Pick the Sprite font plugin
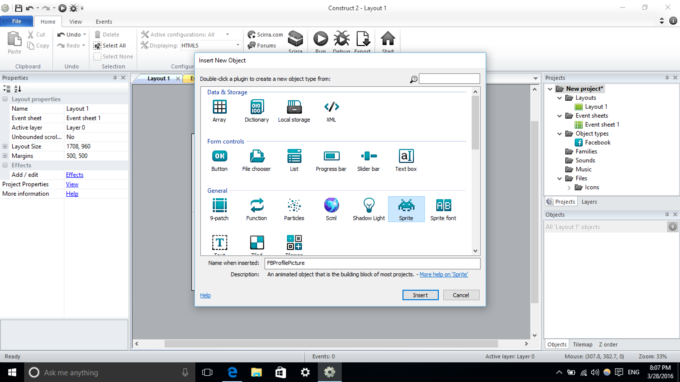Screen dimensions: 680x382 coord(443,206)
